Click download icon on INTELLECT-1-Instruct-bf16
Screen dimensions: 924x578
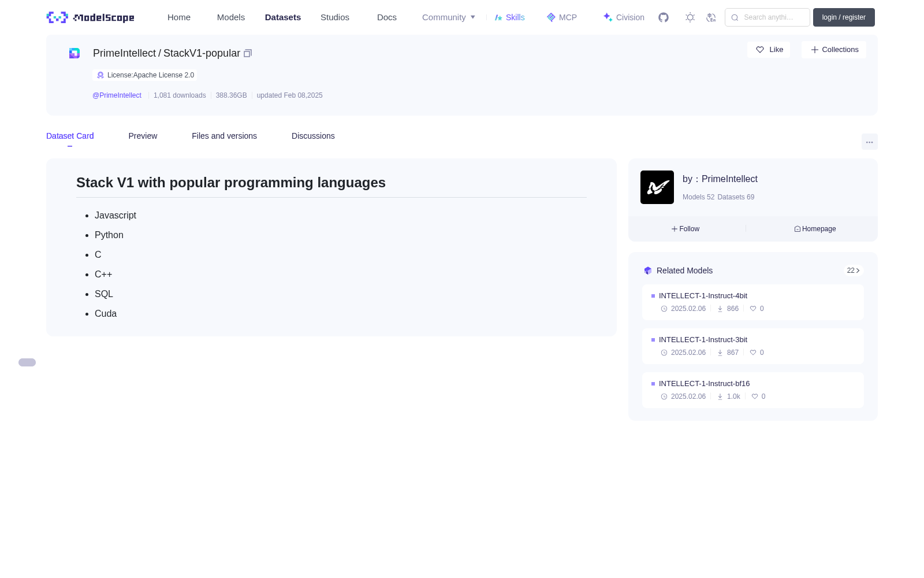[720, 397]
